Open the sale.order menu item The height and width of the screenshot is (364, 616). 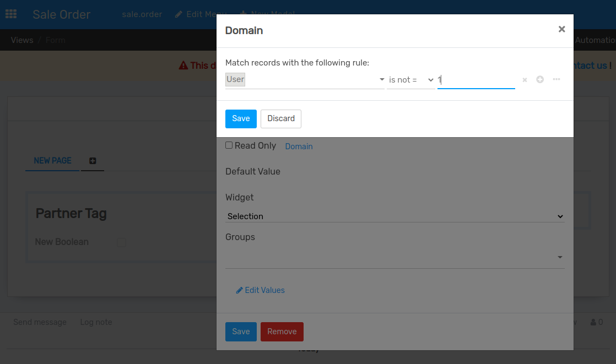pos(142,14)
